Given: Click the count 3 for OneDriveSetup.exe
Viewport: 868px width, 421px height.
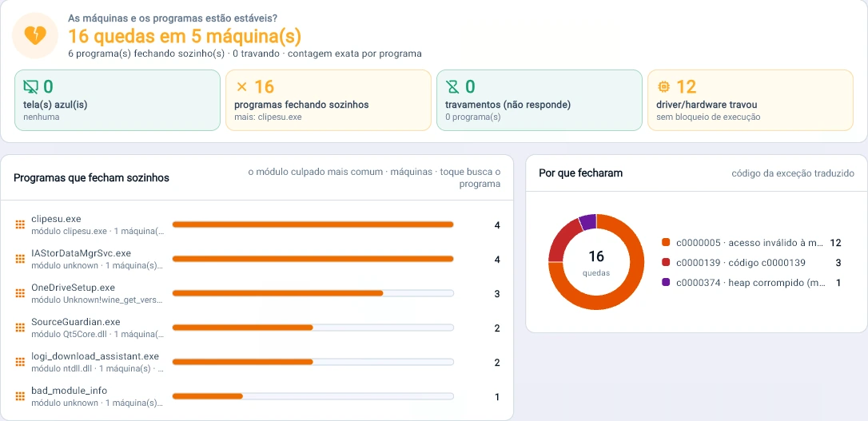Looking at the screenshot, I should coord(497,294).
